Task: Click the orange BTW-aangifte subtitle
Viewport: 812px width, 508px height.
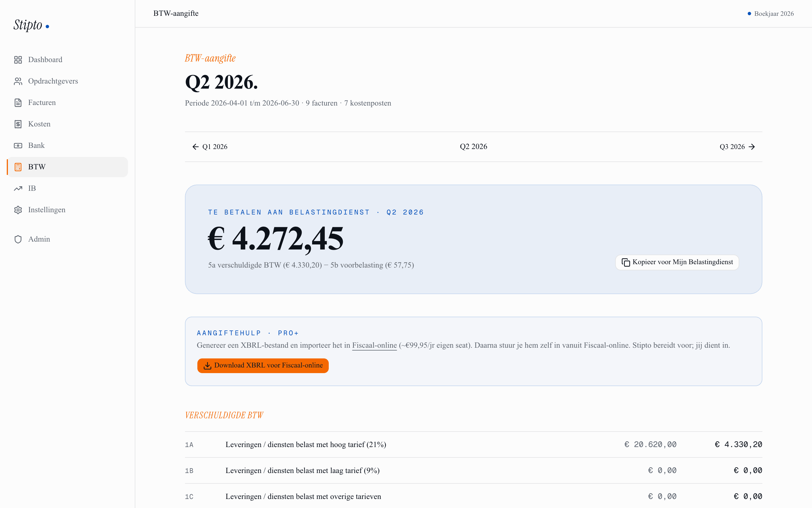Action: [x=210, y=58]
